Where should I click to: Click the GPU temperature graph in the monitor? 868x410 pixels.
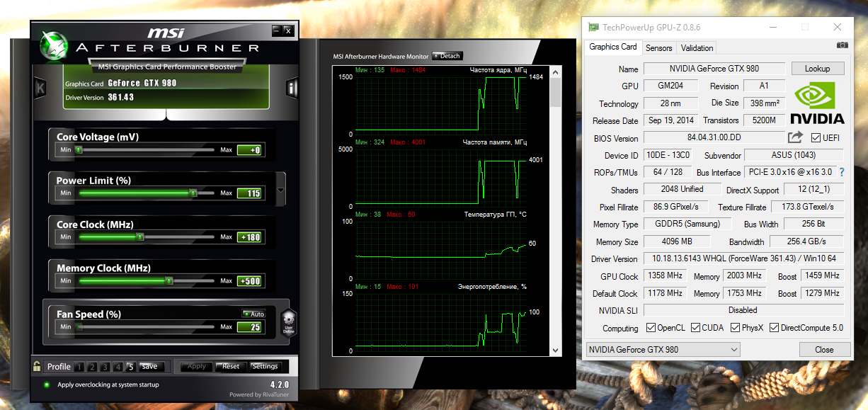(440, 250)
